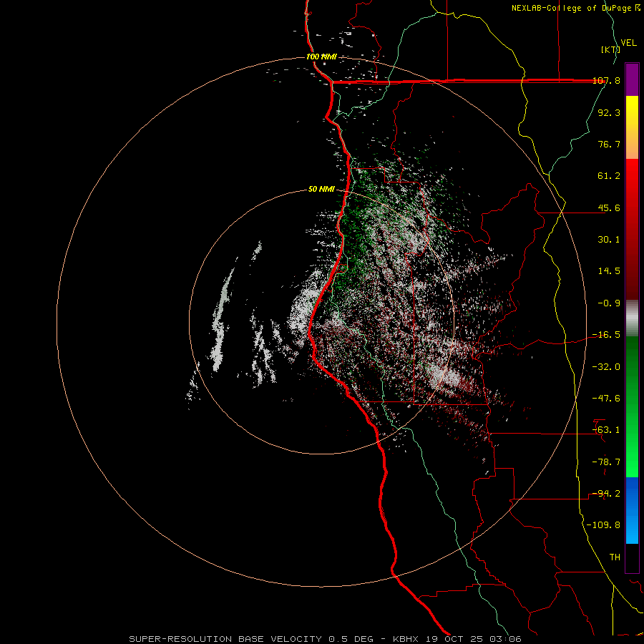This screenshot has width=644, height=644.
Task: Click the NEXLAB-College of DuPage credit text
Action: click(572, 8)
